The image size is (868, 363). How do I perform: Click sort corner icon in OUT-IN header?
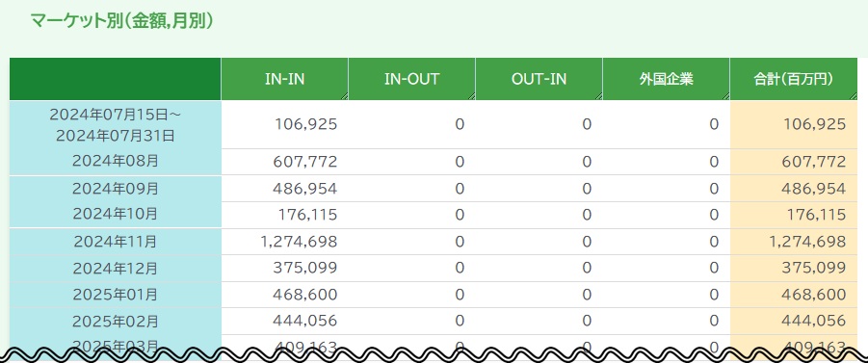pyautogui.click(x=598, y=96)
